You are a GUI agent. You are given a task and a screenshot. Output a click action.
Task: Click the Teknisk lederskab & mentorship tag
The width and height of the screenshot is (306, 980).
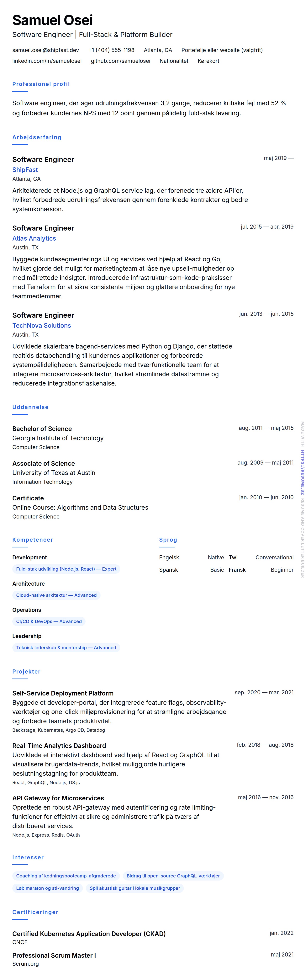point(66,648)
